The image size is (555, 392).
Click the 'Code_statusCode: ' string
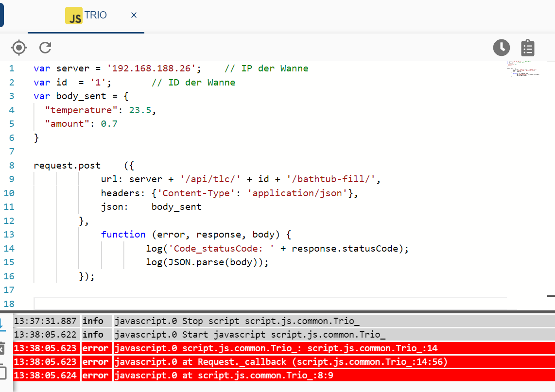click(x=221, y=248)
